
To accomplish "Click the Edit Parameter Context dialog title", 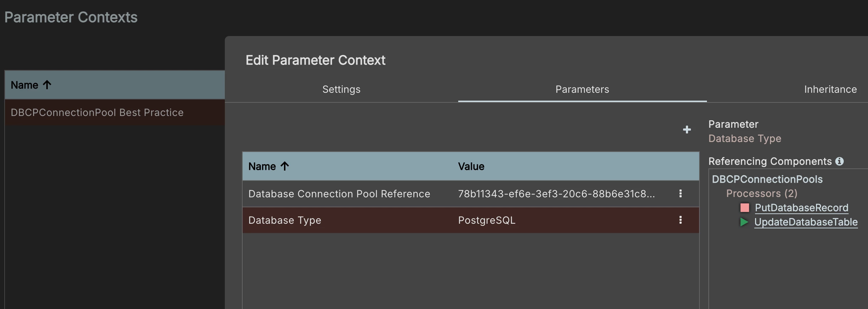I will [315, 60].
